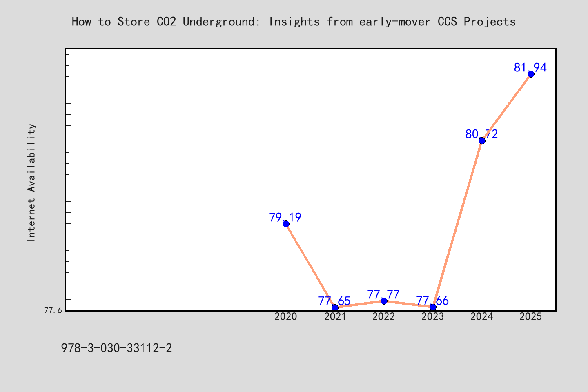The image size is (588, 392).
Task: Select the x-axis label 2024
Action: point(482,316)
